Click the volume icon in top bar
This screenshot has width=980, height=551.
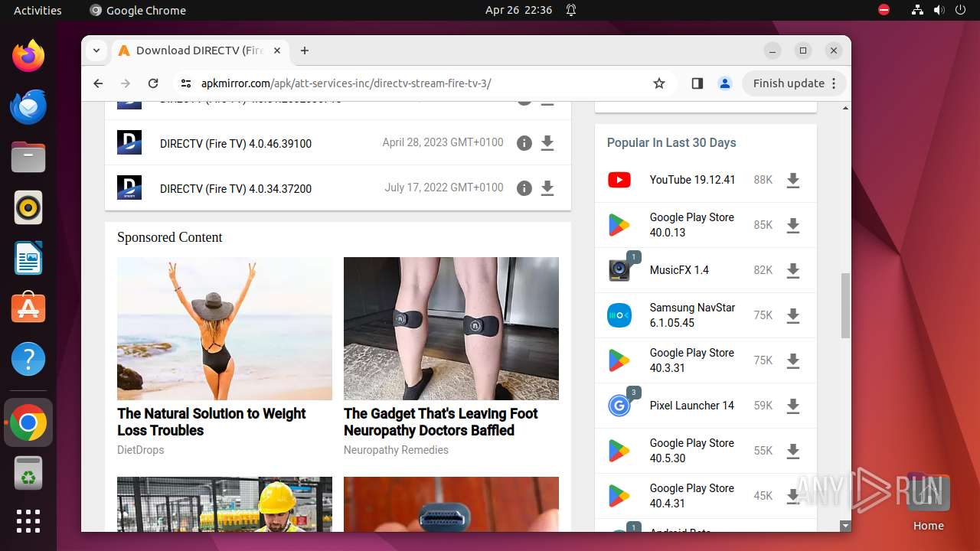(x=939, y=10)
